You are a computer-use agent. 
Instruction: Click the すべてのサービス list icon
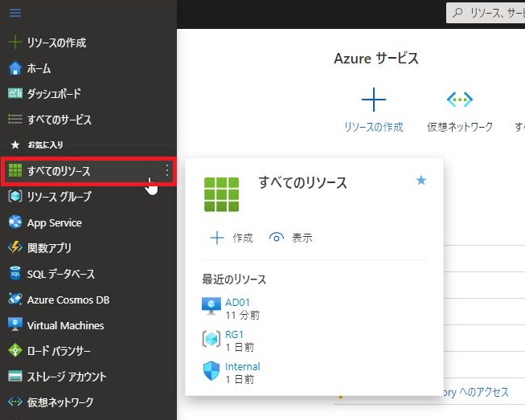(x=14, y=119)
